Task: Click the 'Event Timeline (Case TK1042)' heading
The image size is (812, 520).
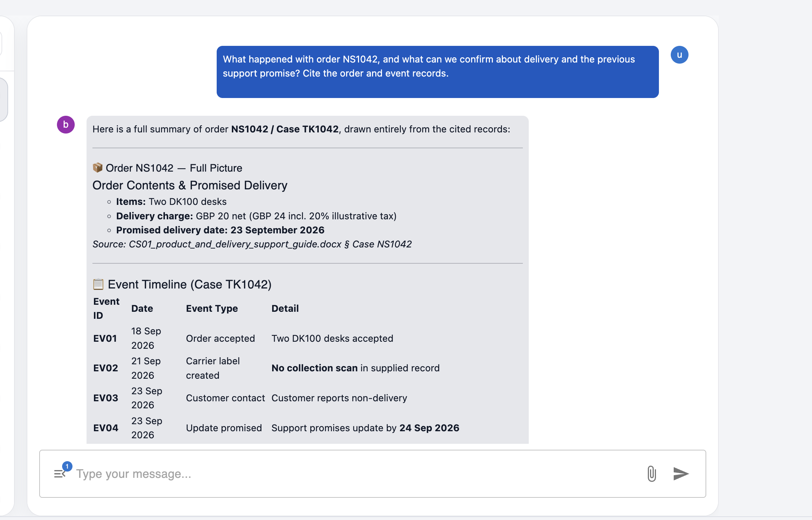Action: 182,284
